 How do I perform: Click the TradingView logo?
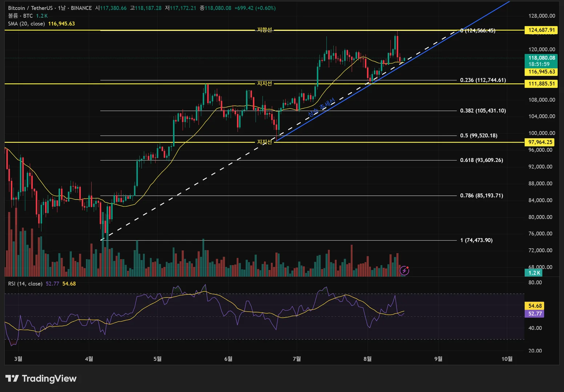pos(41,379)
